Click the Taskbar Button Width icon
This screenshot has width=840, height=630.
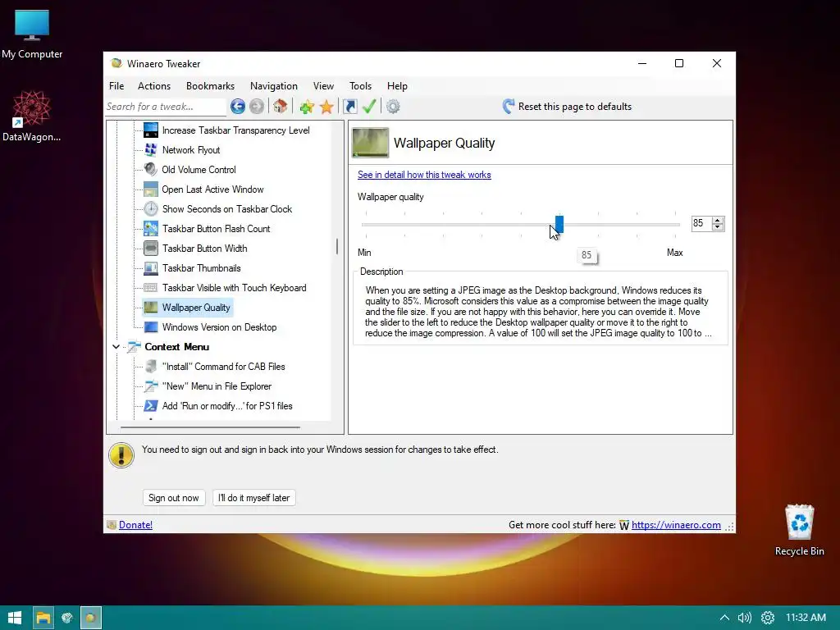pyautogui.click(x=151, y=248)
